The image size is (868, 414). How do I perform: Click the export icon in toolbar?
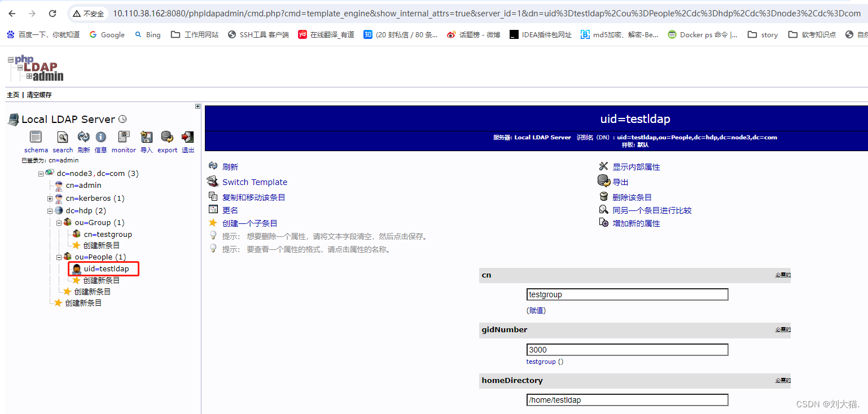(167, 137)
